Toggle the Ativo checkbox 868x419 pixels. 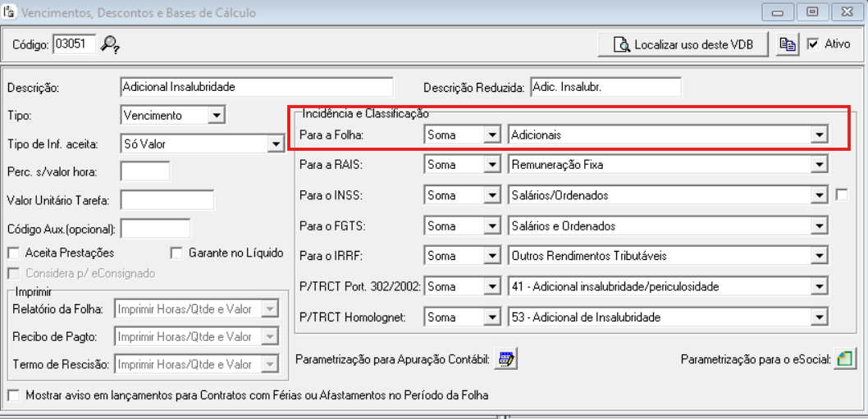[813, 44]
